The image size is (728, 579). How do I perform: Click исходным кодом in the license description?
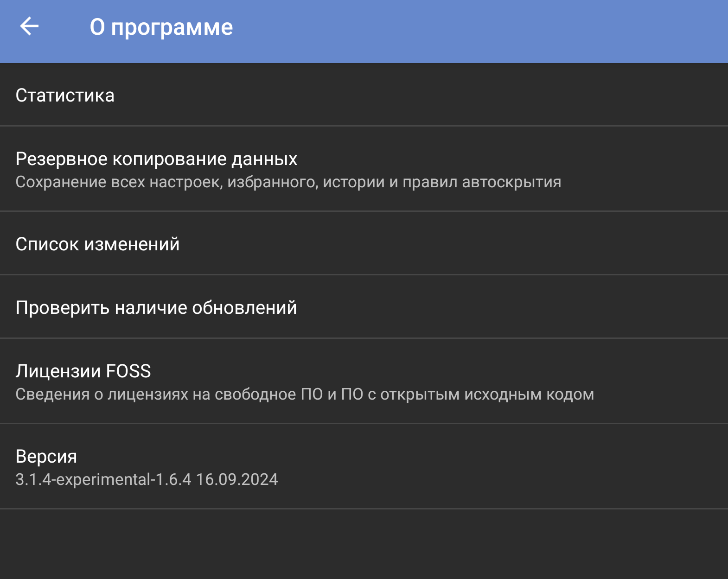click(529, 394)
